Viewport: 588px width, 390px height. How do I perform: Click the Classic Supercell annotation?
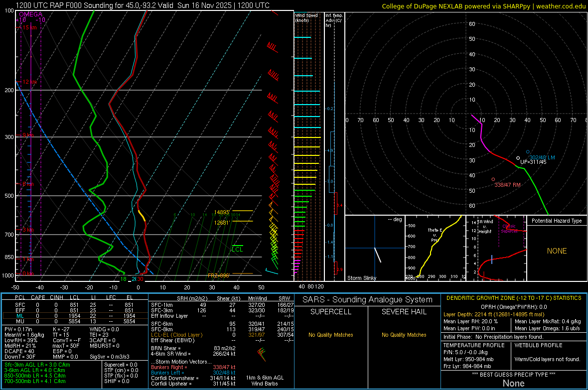tap(509, 229)
